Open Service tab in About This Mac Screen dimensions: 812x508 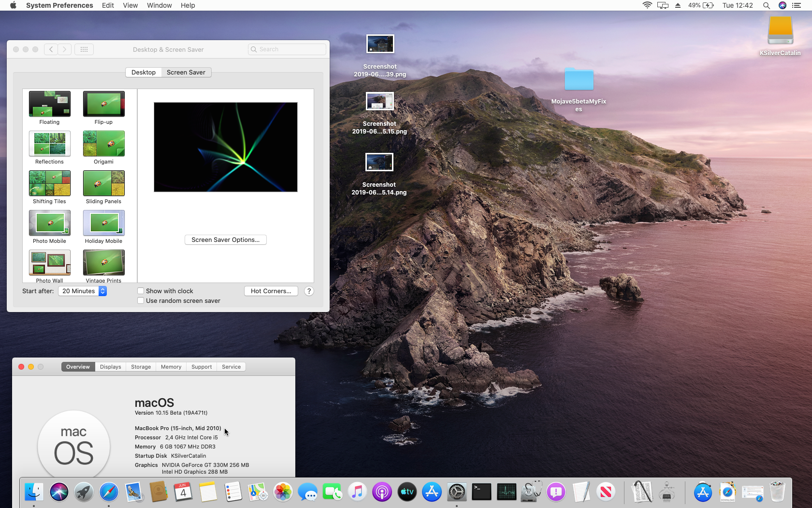pyautogui.click(x=232, y=367)
